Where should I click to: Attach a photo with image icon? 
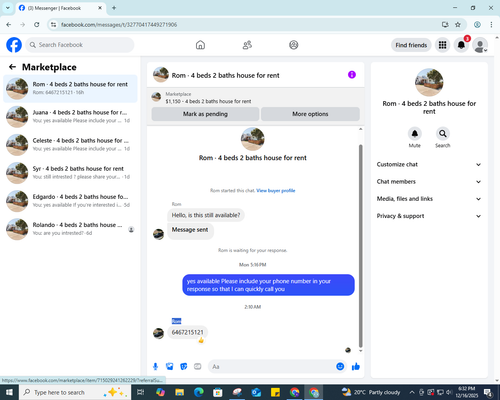coord(170,367)
